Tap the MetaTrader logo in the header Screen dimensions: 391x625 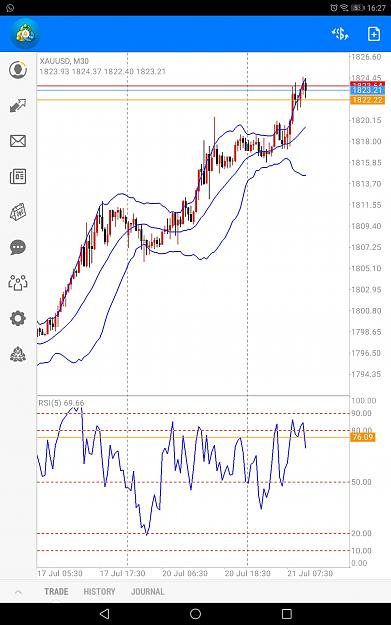pyautogui.click(x=25, y=34)
